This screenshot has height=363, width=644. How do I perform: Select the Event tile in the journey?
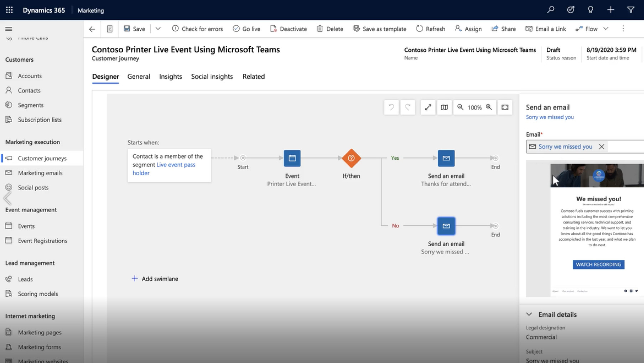(x=292, y=158)
